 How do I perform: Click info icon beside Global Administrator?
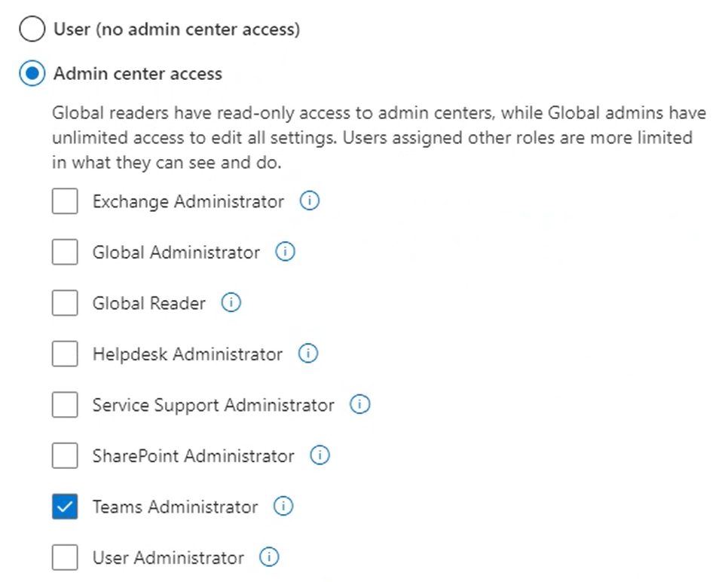(x=285, y=253)
